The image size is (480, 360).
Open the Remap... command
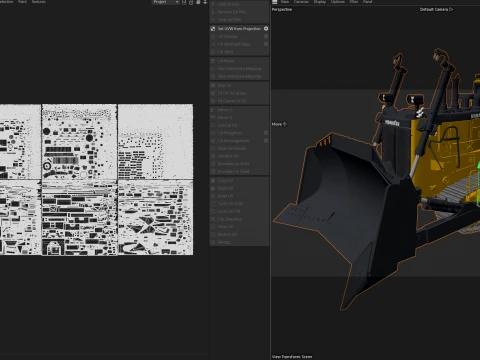pos(239,242)
